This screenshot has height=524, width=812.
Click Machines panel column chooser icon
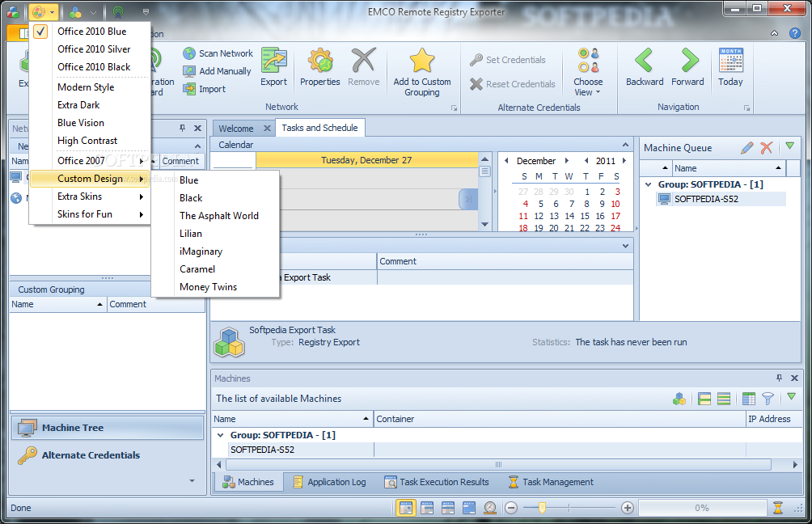tap(749, 398)
